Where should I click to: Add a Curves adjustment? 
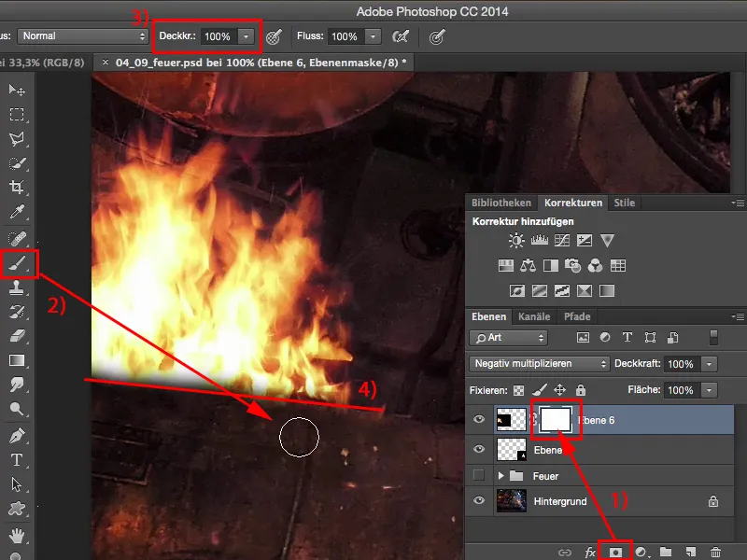[562, 240]
